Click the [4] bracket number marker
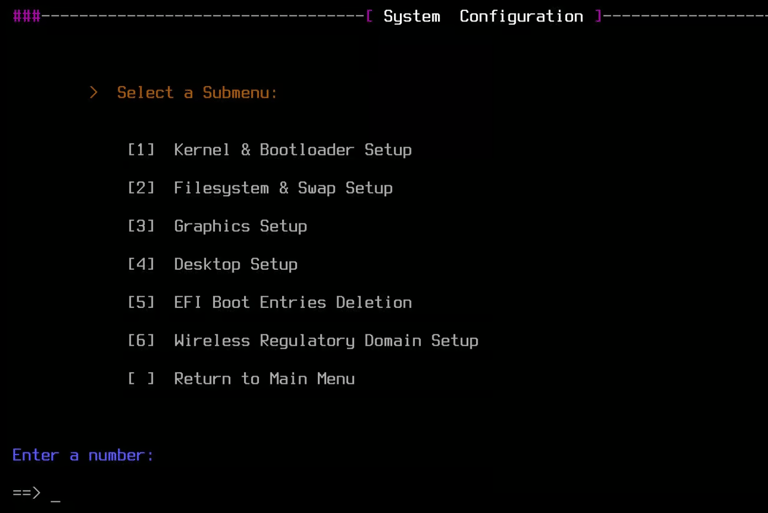Screen dimensions: 768x513 [141, 264]
